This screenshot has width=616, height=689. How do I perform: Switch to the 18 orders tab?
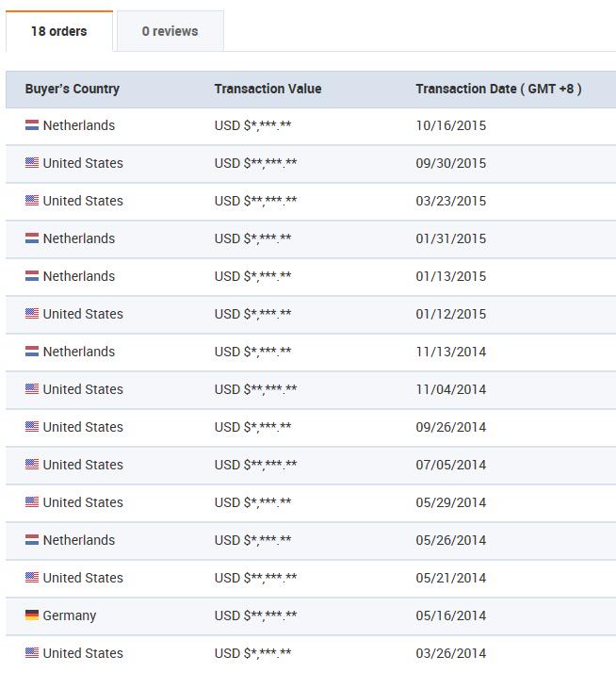tap(59, 31)
